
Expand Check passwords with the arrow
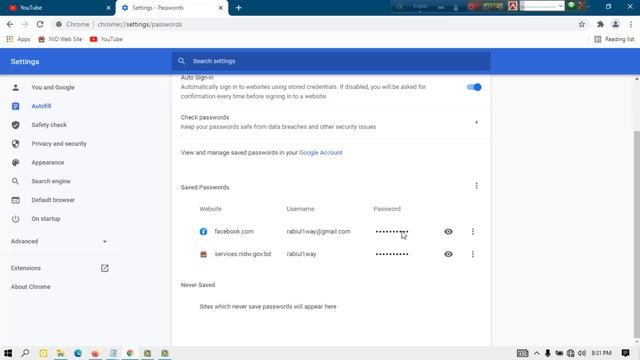[x=476, y=122]
